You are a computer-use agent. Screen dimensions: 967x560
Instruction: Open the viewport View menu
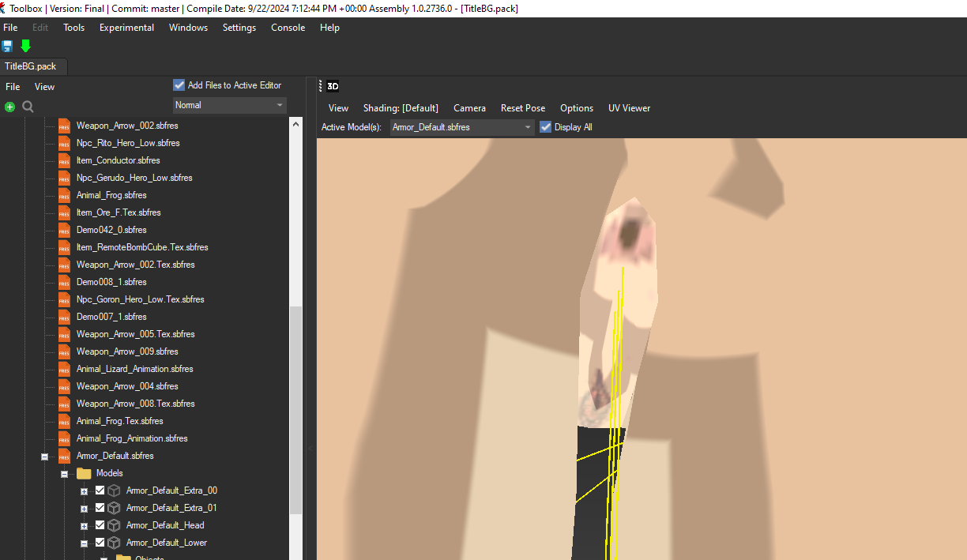click(338, 108)
